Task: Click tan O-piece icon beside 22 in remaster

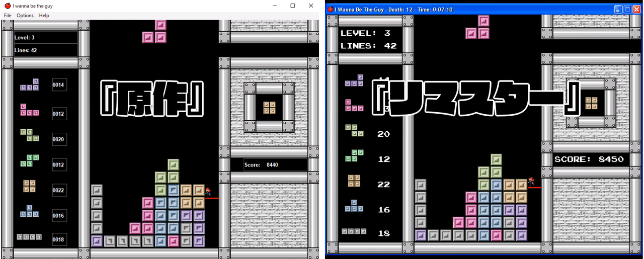Action: [x=354, y=181]
